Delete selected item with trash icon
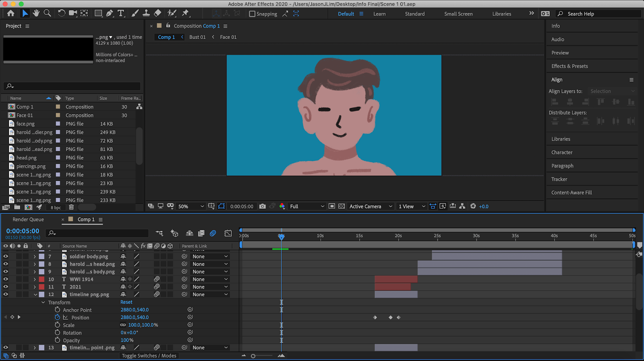Screen dimensions: 644x361 [x=71, y=207]
